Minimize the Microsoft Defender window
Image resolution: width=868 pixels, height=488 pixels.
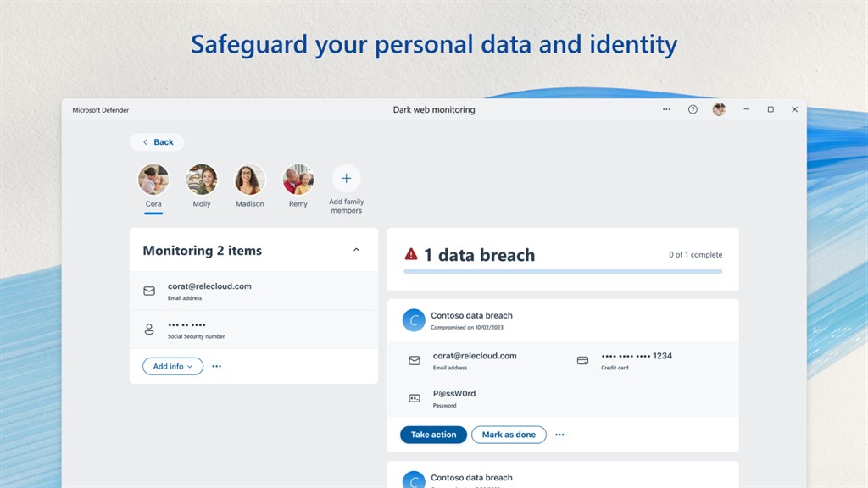coord(746,109)
